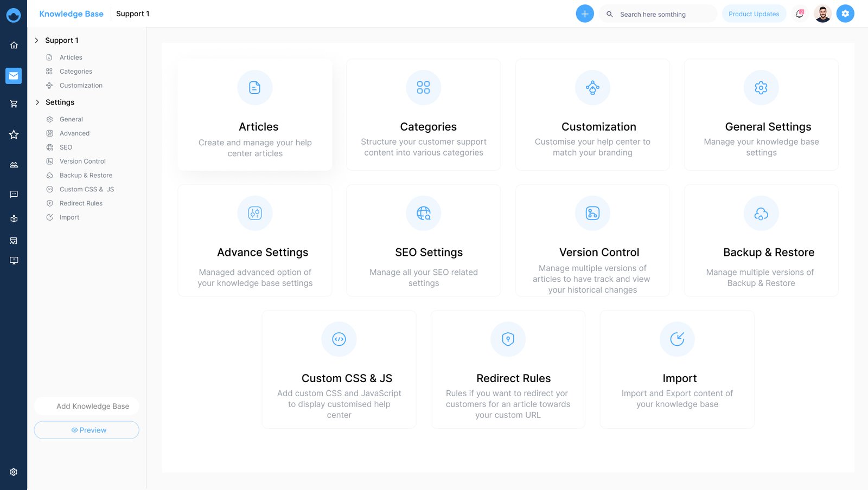
Task: Open the user profile avatar
Action: [x=822, y=14]
